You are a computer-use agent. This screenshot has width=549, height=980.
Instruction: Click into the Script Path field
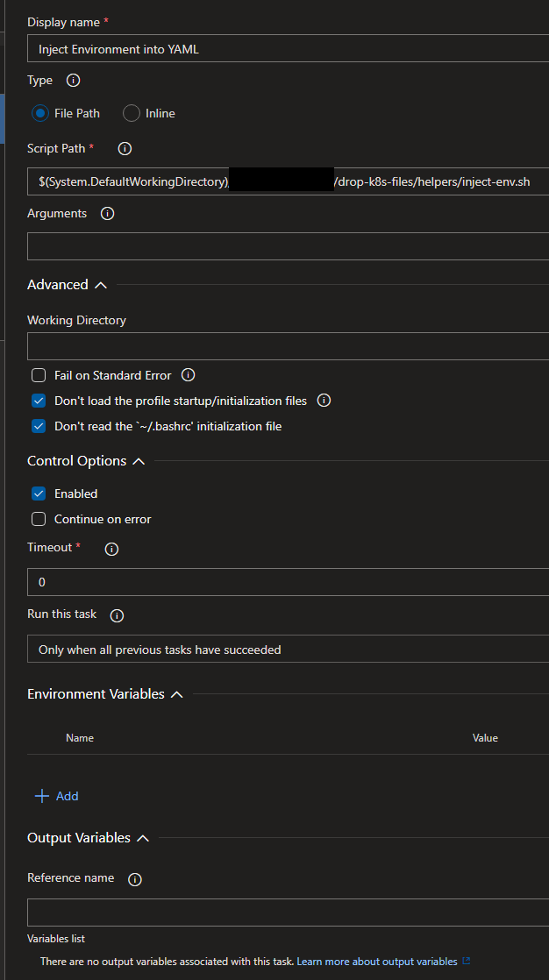click(289, 181)
